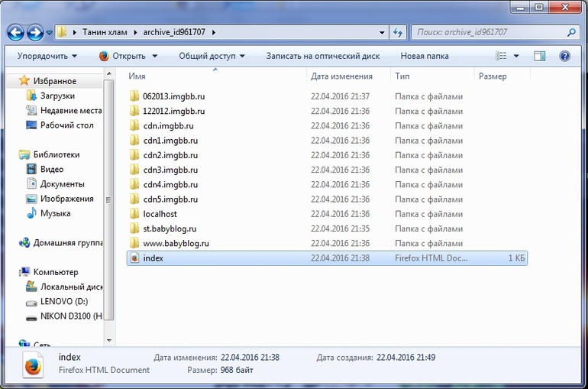Click the refresh button beside address bar

(x=398, y=33)
